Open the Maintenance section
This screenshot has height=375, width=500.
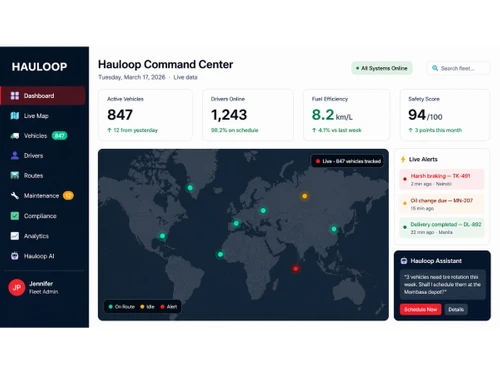[x=43, y=196]
